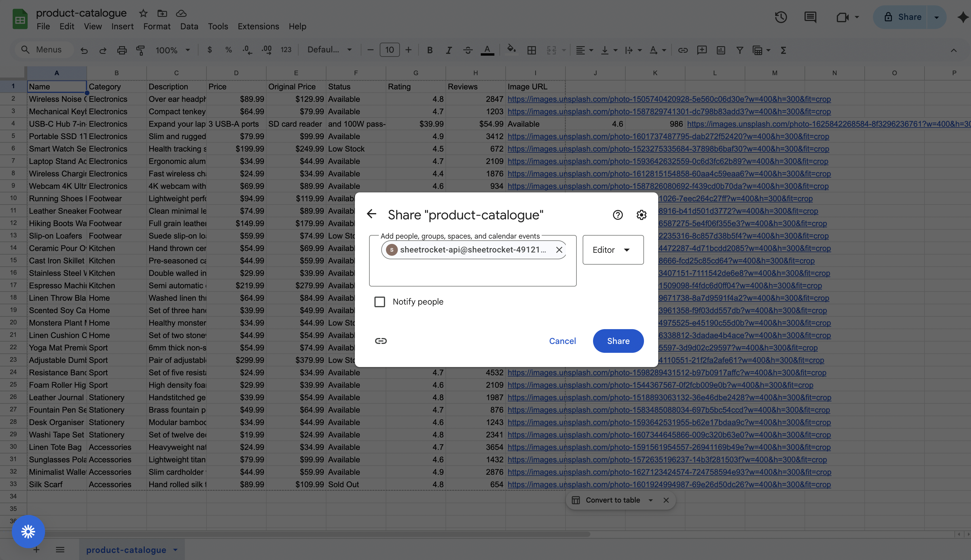Image resolution: width=971 pixels, height=560 pixels.
Task: Open the Extensions menu
Action: (x=258, y=27)
